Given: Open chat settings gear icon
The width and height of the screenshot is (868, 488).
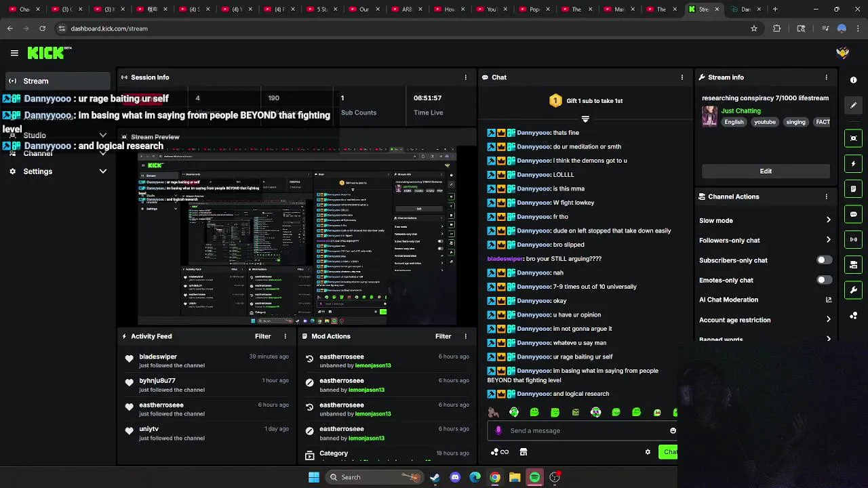Looking at the screenshot, I should coord(648,452).
